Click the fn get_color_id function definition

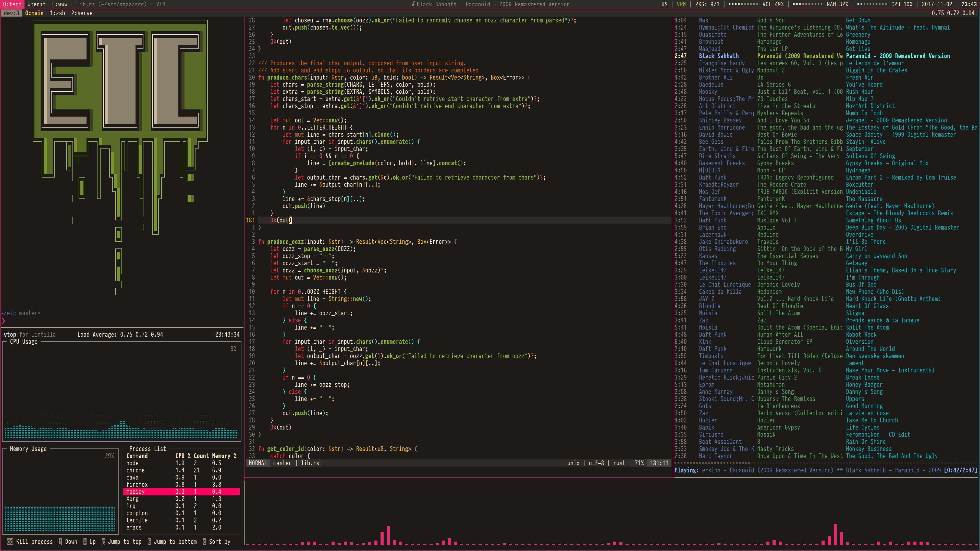[338, 449]
